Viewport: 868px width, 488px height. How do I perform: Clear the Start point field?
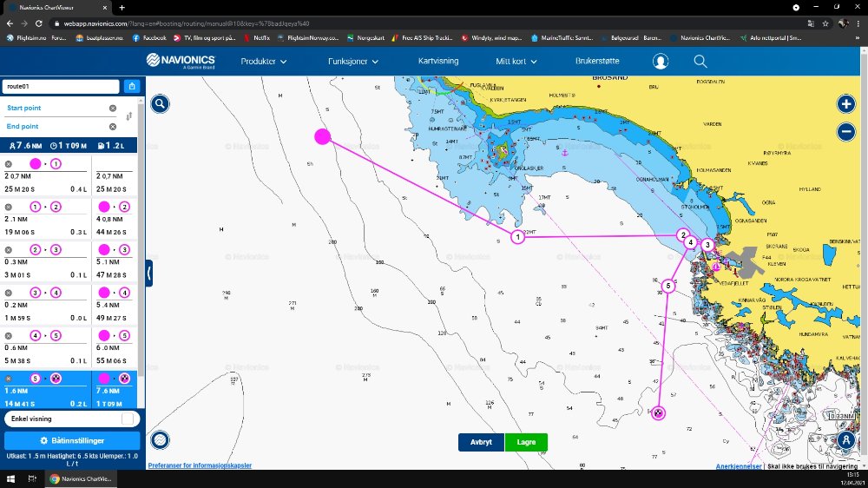click(113, 108)
